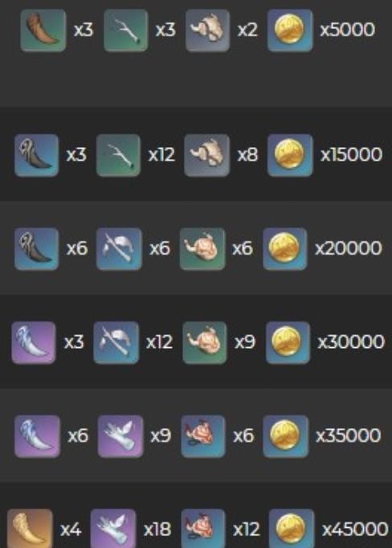Click the dark claw icon labeled x3
This screenshot has width=392, height=548.
(36, 155)
